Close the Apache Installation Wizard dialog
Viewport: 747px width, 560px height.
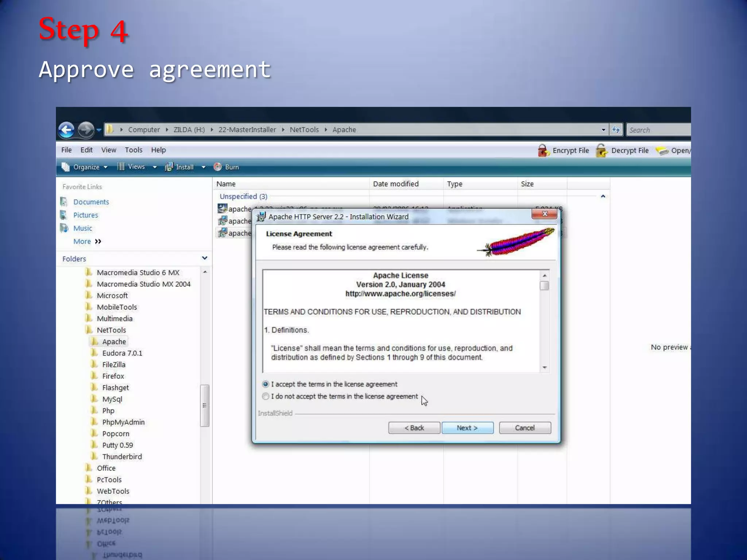click(x=545, y=214)
